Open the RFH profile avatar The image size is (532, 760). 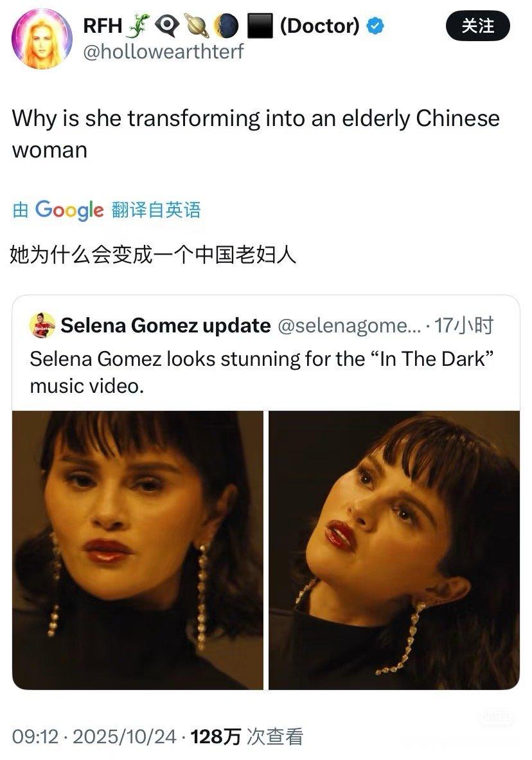(x=42, y=39)
